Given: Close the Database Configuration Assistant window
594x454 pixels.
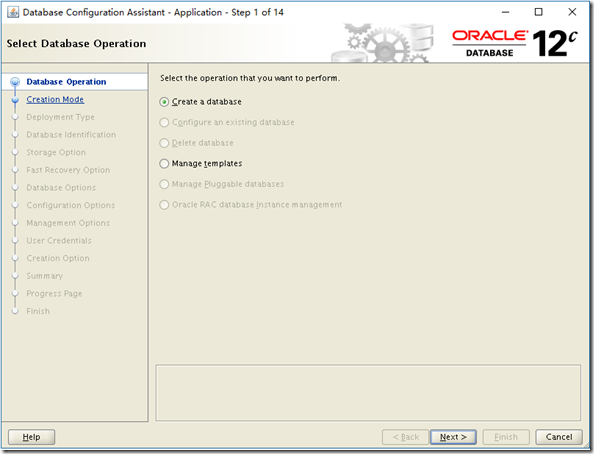Looking at the screenshot, I should click(572, 12).
